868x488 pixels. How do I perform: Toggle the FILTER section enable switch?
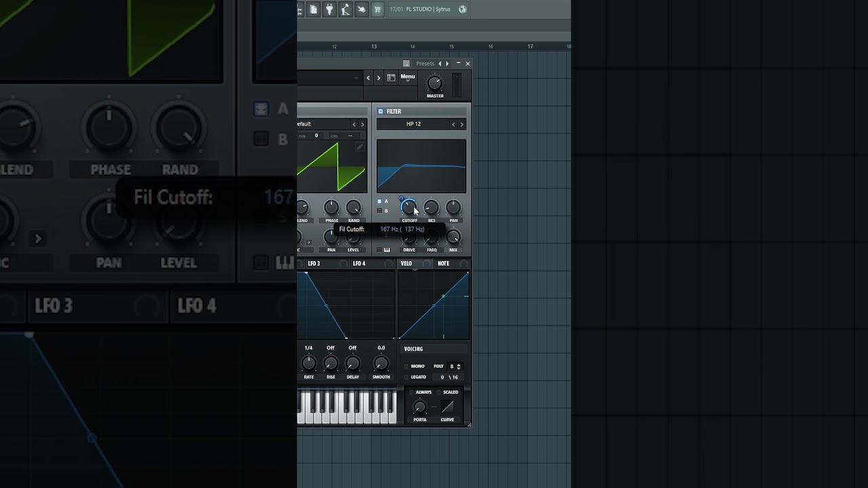tap(380, 111)
